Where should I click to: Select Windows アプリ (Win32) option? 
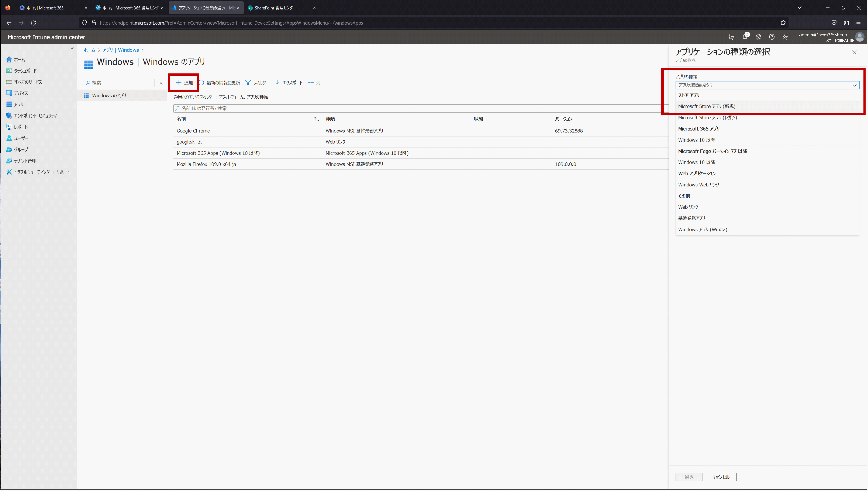click(767, 229)
